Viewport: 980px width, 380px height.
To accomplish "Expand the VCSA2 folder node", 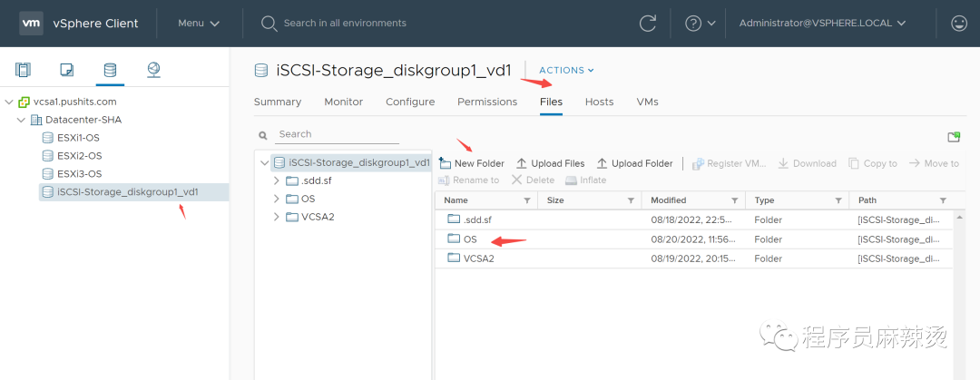I will click(276, 217).
